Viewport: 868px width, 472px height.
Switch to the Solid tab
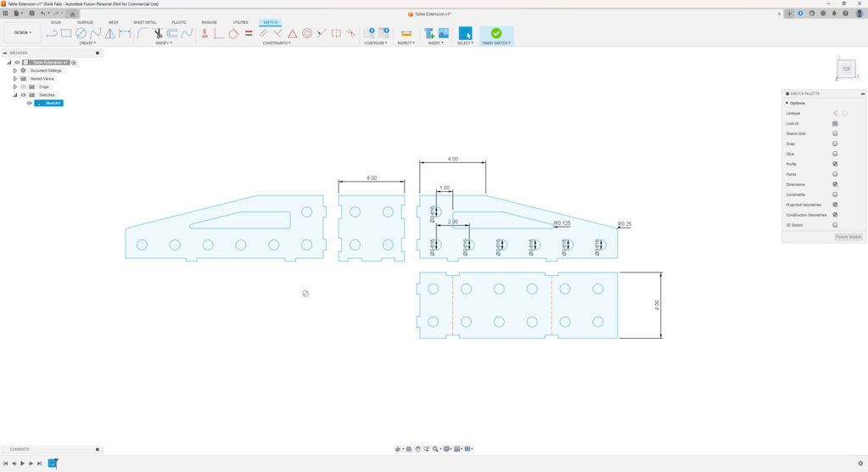click(x=56, y=23)
